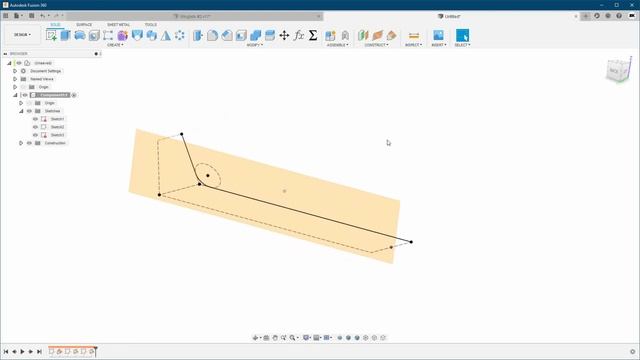Select the Hole tool icon

pyautogui.click(x=94, y=35)
